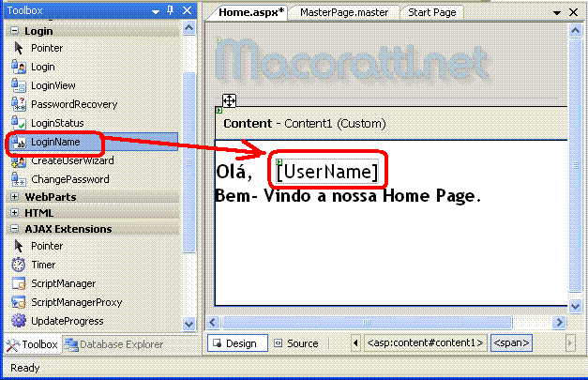Collapse the AJAX Extensions section
This screenshot has width=588, height=380.
(15, 229)
